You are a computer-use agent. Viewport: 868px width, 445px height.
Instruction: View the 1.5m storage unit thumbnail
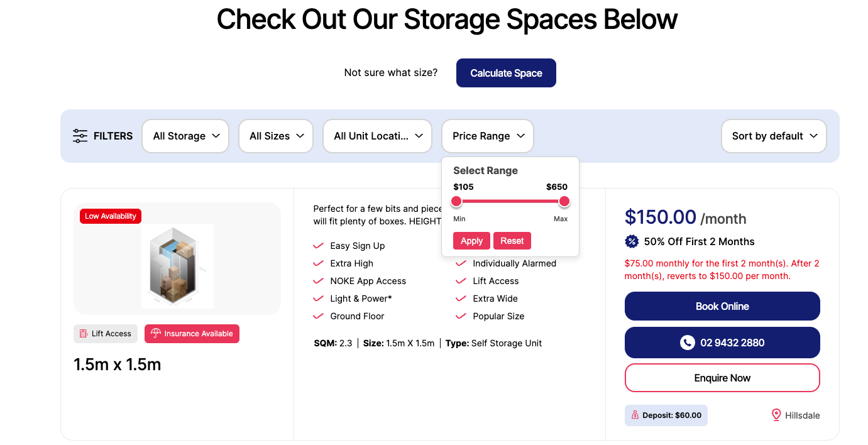tap(177, 265)
